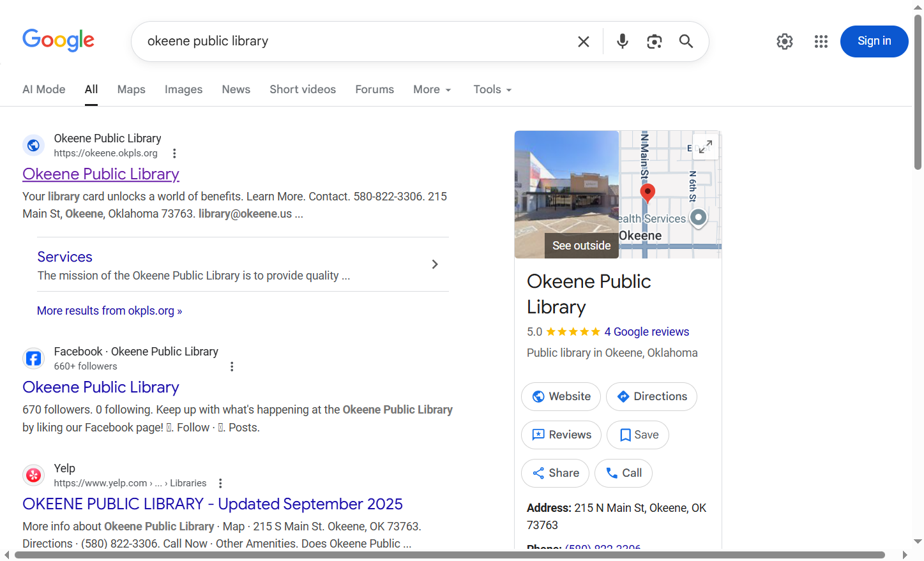Open the library Website button
924x561 pixels.
click(x=561, y=397)
